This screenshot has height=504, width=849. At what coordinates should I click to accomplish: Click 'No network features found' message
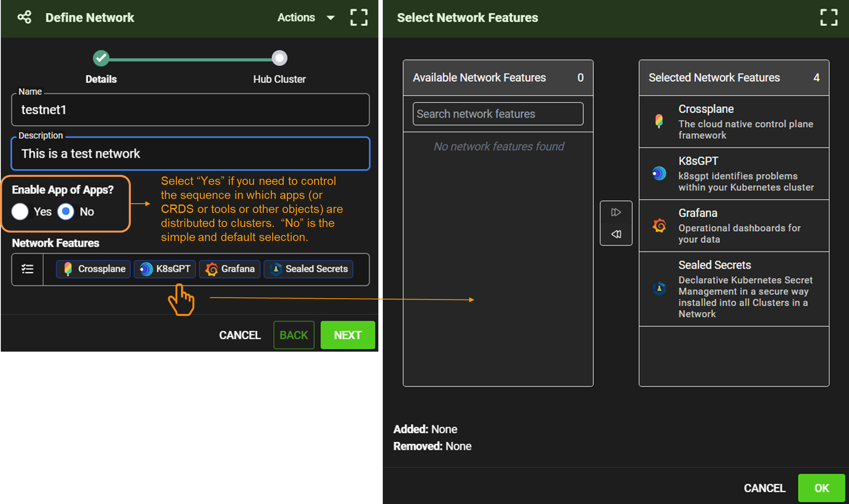tap(499, 147)
